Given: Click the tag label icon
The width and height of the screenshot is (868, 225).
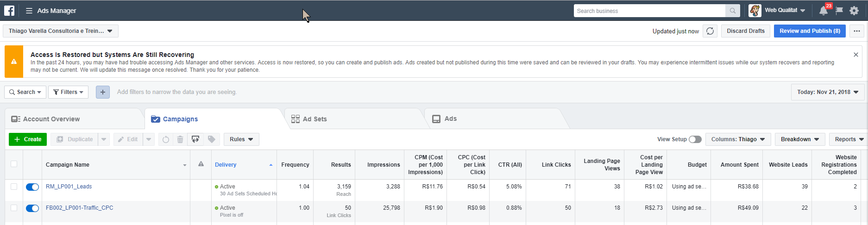Looking at the screenshot, I should pyautogui.click(x=212, y=139).
